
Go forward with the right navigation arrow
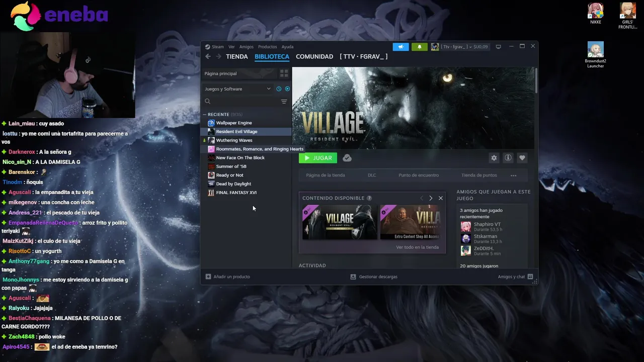(218, 57)
